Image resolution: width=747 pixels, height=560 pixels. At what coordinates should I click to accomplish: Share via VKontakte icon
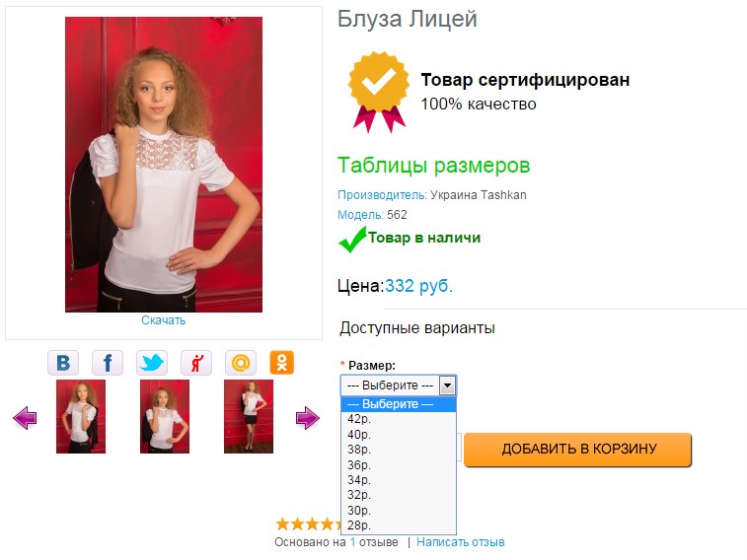[63, 363]
